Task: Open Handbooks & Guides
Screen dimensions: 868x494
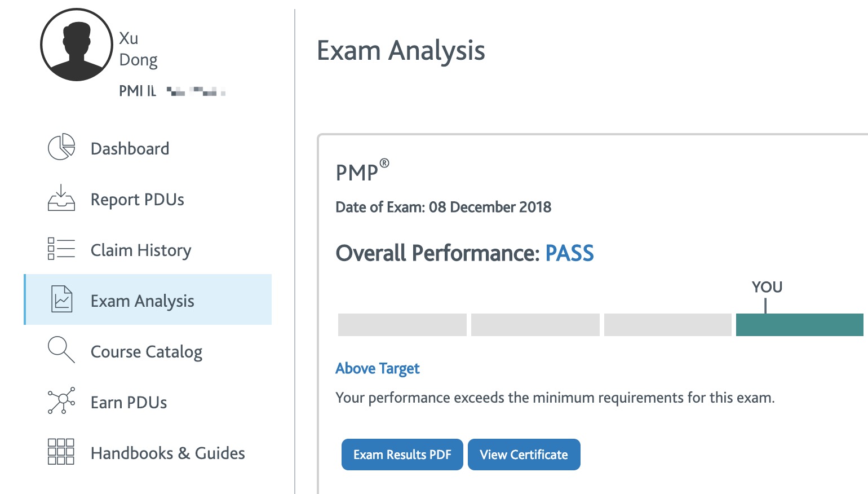Action: coord(168,453)
